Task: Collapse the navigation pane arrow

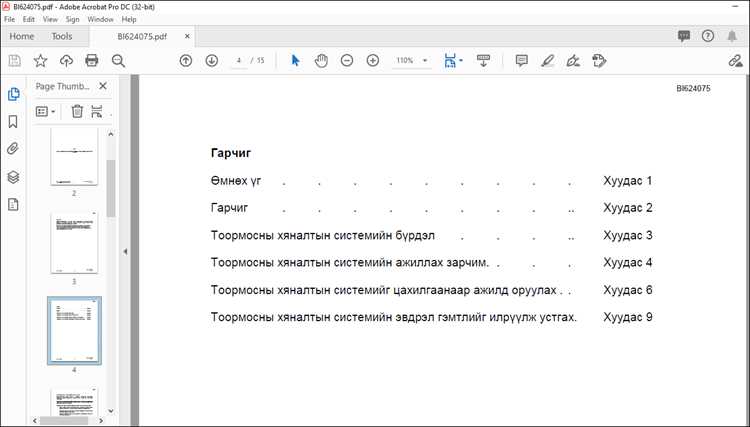Action: [125, 252]
